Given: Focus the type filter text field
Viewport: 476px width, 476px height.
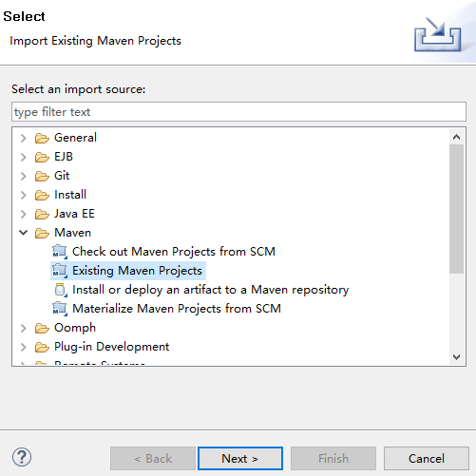Looking at the screenshot, I should pos(238,112).
